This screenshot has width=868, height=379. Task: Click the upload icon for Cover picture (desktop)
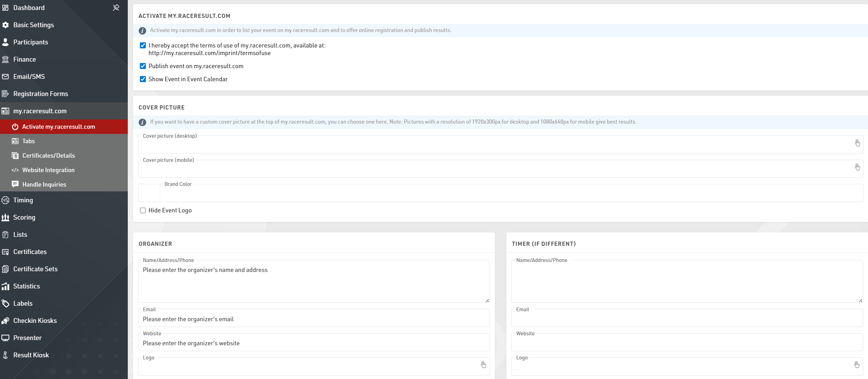pyautogui.click(x=857, y=143)
